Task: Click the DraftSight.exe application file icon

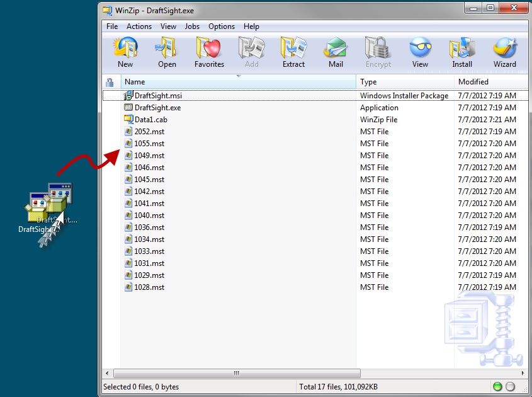Action: (128, 108)
